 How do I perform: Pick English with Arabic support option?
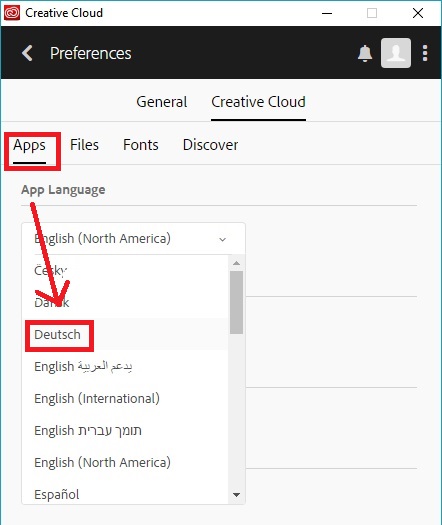point(125,366)
